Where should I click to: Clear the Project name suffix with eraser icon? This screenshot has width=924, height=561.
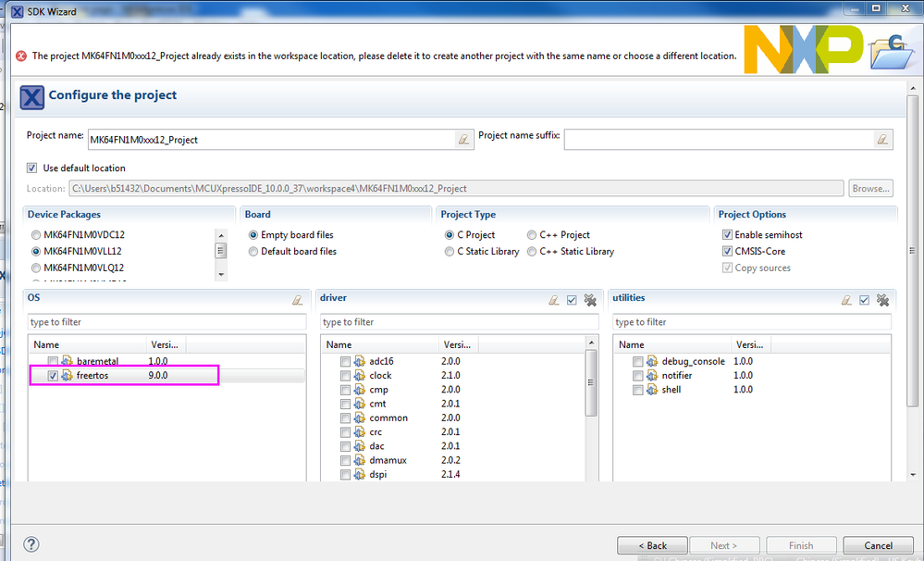click(882, 140)
